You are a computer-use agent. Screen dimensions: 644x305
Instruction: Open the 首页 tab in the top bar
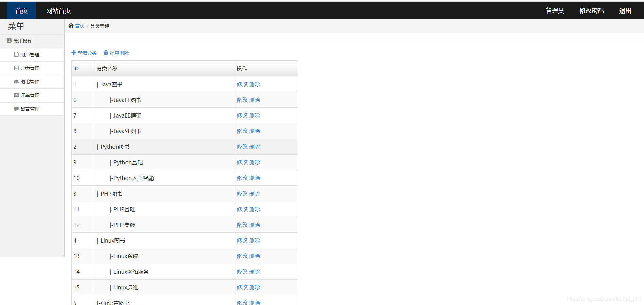click(x=21, y=11)
